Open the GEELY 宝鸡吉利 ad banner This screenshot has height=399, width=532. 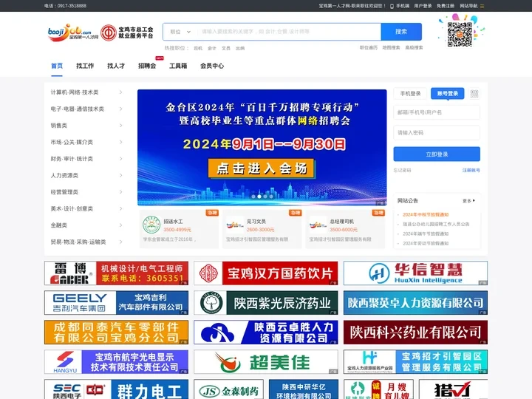(x=117, y=303)
